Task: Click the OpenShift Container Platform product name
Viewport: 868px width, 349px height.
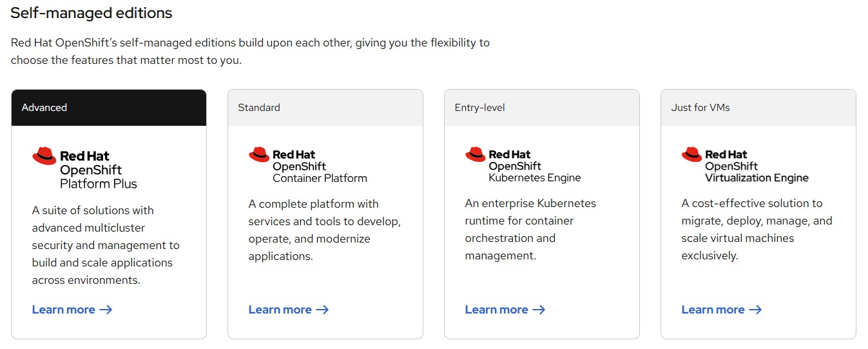Action: tap(320, 172)
